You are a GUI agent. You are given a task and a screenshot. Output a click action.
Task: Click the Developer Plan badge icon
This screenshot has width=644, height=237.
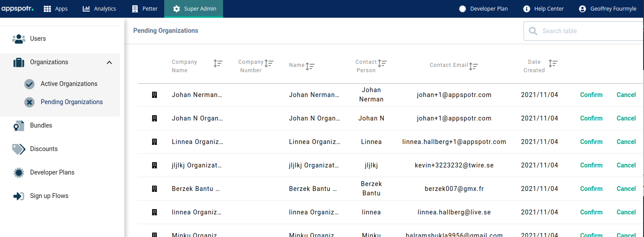463,9
